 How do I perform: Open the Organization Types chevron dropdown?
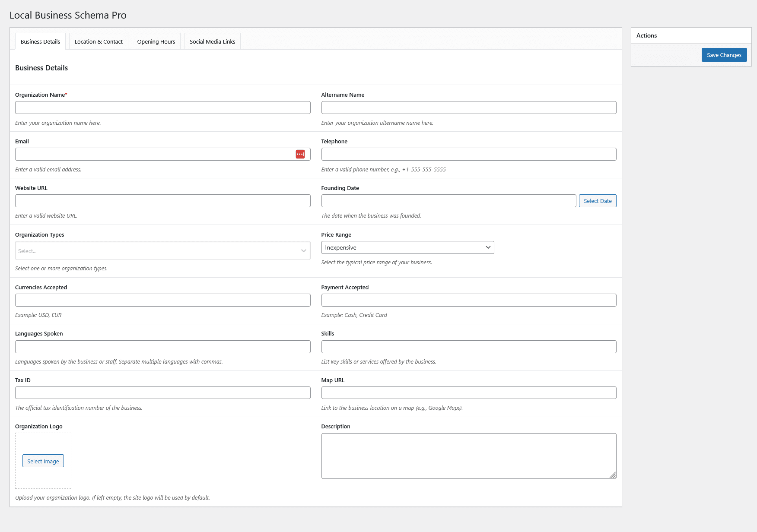[304, 251]
